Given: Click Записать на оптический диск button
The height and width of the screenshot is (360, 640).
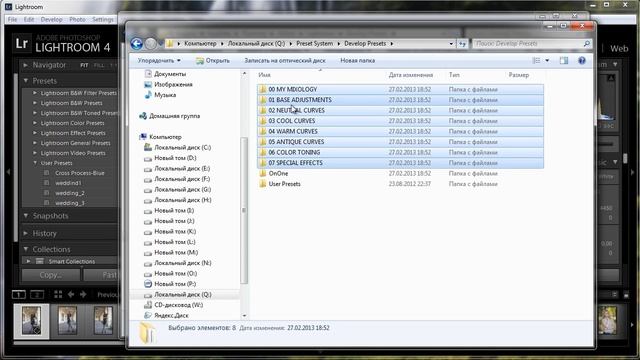Looking at the screenshot, I should pos(285,60).
